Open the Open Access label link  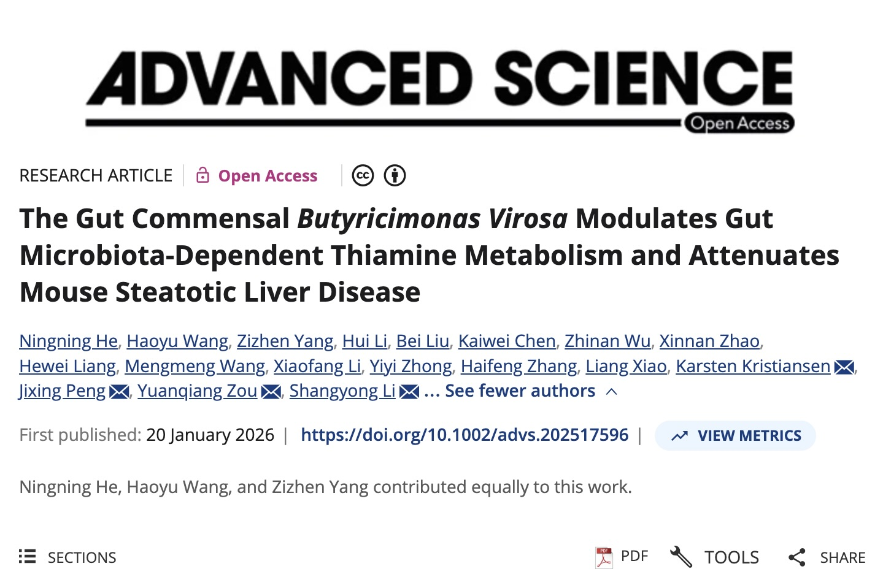pyautogui.click(x=268, y=176)
